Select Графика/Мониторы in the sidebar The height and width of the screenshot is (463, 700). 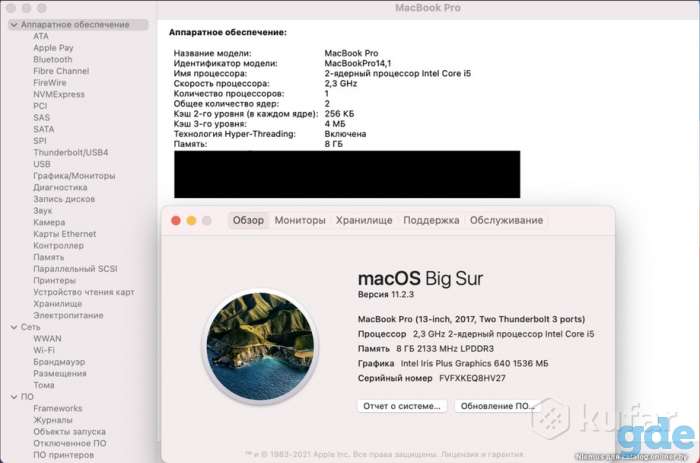(x=74, y=176)
